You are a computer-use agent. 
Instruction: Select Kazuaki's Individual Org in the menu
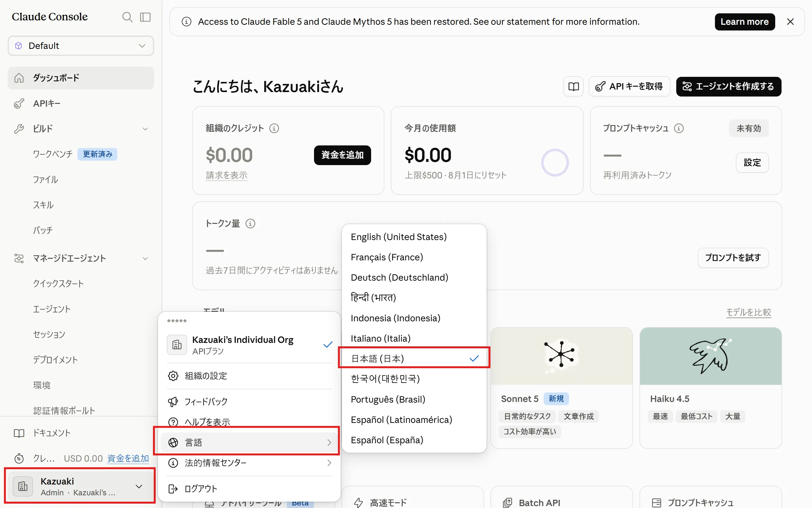pyautogui.click(x=249, y=345)
